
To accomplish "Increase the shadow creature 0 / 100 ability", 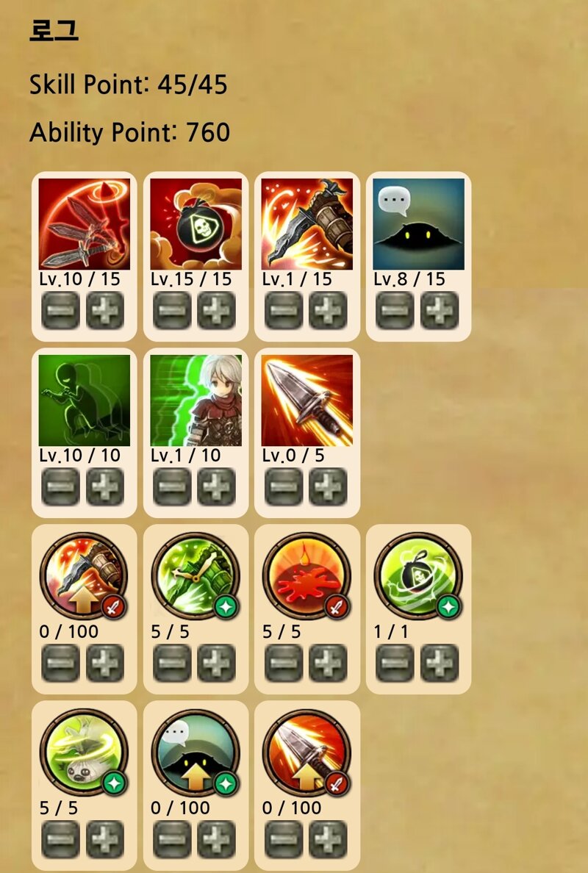I will tap(217, 840).
